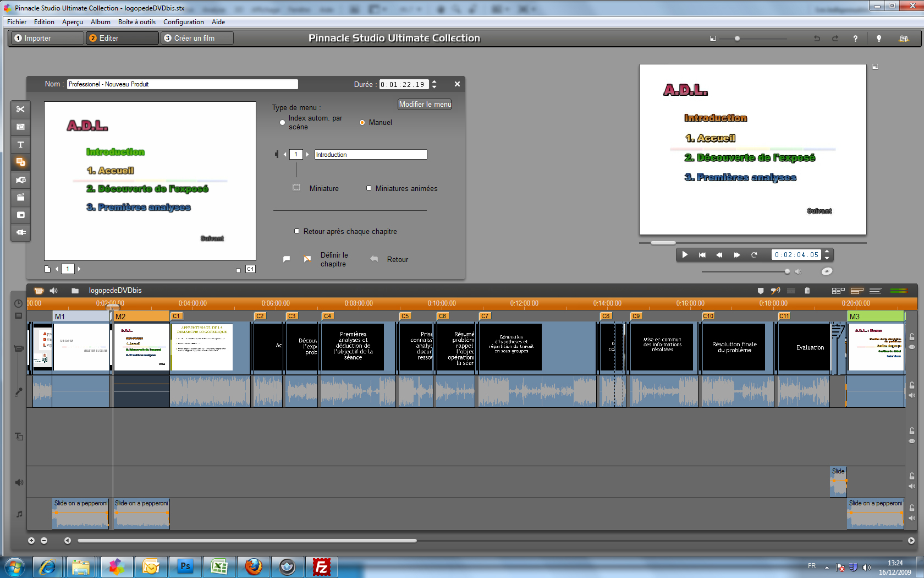
Task: Check Retour après chaque chapitre
Action: [297, 231]
